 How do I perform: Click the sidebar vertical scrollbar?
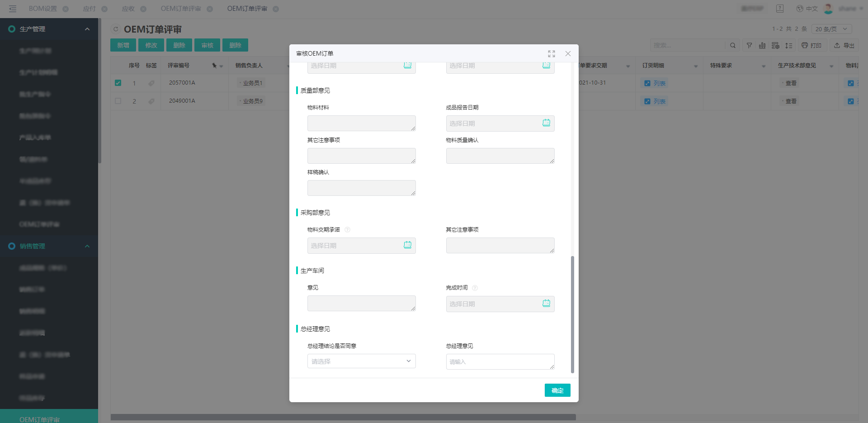(99, 90)
